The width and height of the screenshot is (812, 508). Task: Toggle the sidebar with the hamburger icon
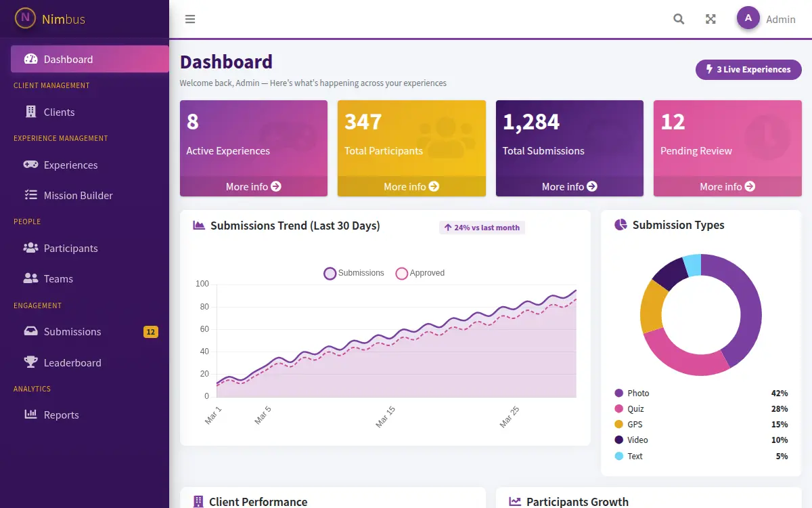point(190,19)
